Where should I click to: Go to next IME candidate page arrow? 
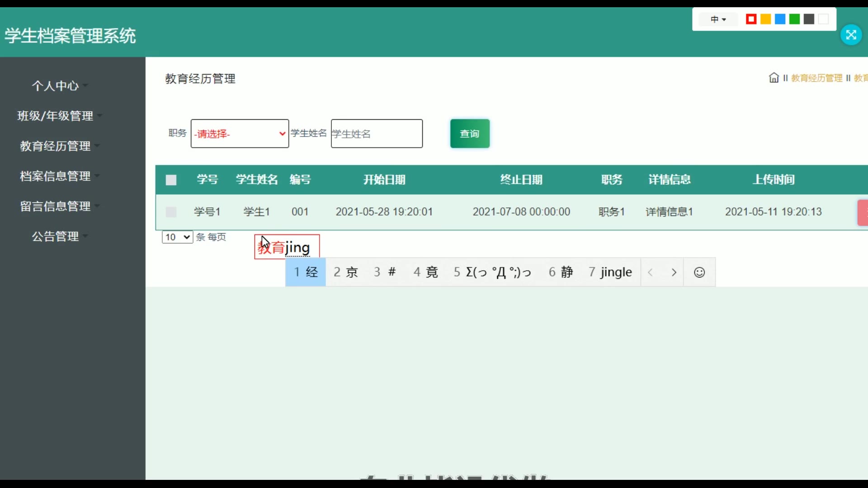[674, 272]
